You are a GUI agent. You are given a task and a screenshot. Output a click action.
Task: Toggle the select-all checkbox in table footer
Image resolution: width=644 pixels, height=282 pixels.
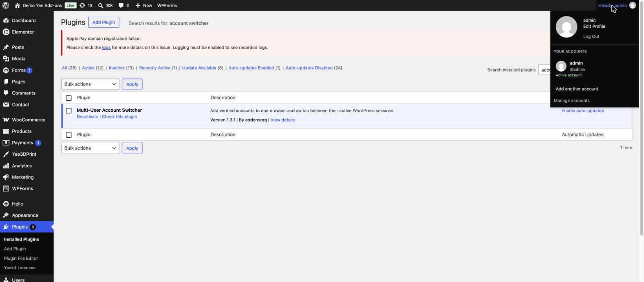pos(69,135)
